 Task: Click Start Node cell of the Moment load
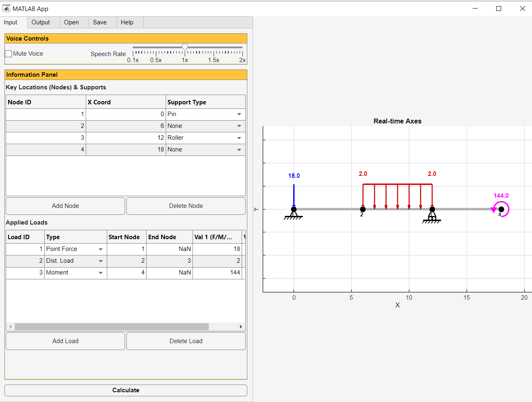[x=127, y=272]
